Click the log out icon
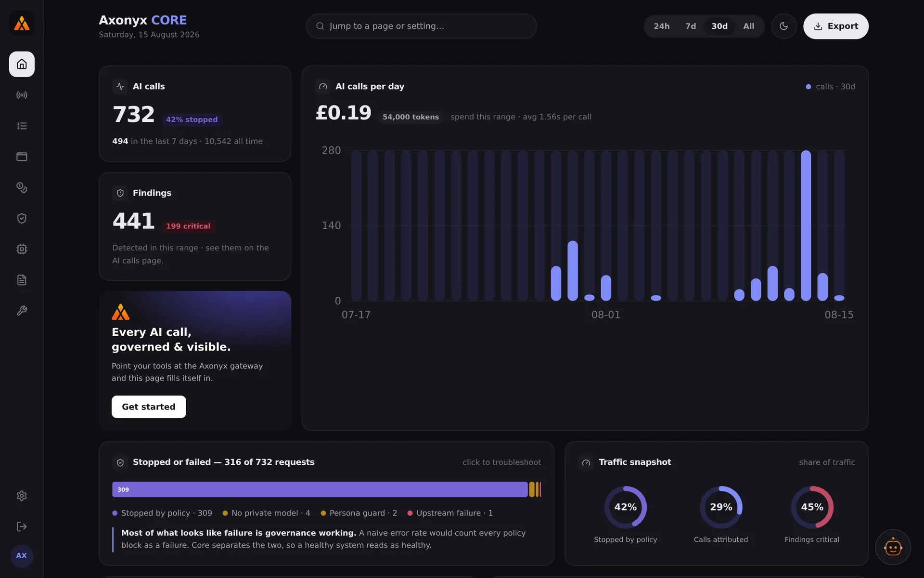The width and height of the screenshot is (924, 578). [x=22, y=526]
